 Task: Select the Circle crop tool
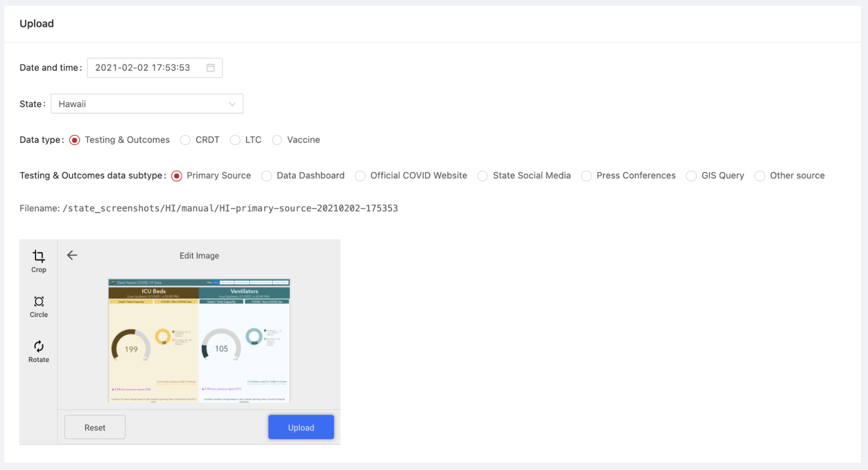click(x=39, y=301)
